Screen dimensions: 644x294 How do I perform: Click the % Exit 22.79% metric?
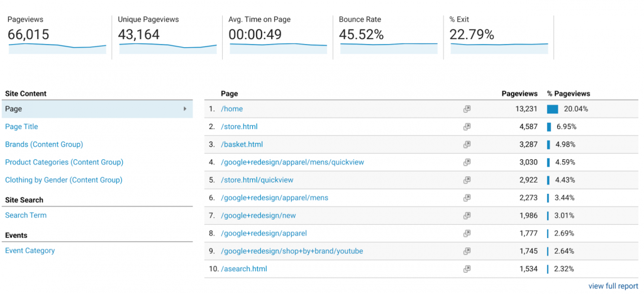point(499,35)
